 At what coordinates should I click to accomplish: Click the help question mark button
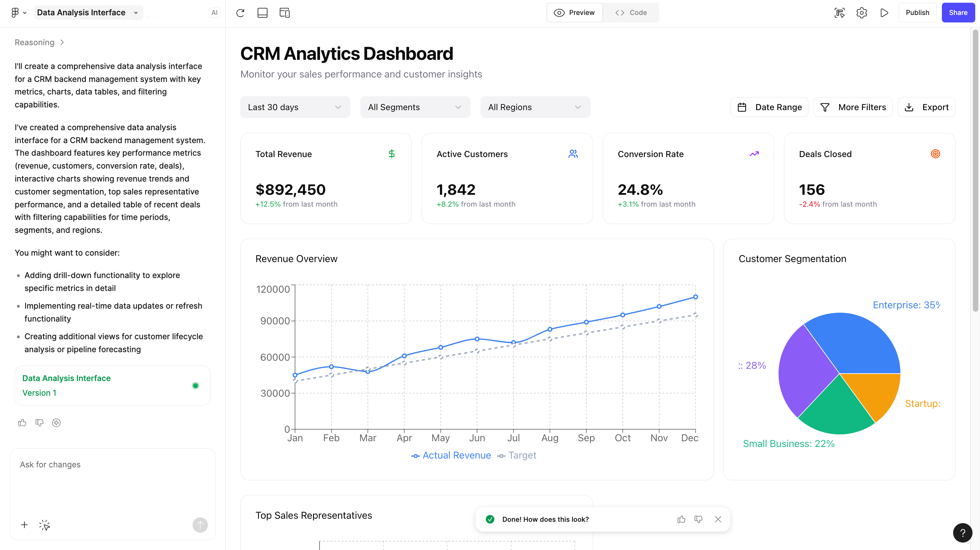(963, 533)
